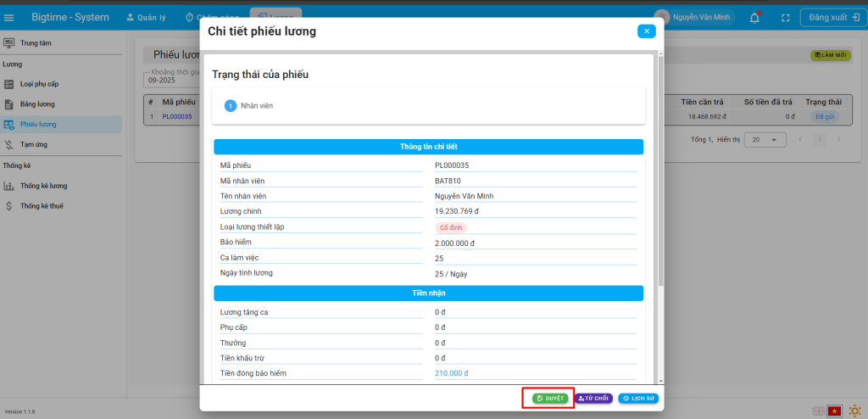Close the Chi tiết phiếu lương dialog
The width and height of the screenshot is (868, 419).
coord(646,31)
